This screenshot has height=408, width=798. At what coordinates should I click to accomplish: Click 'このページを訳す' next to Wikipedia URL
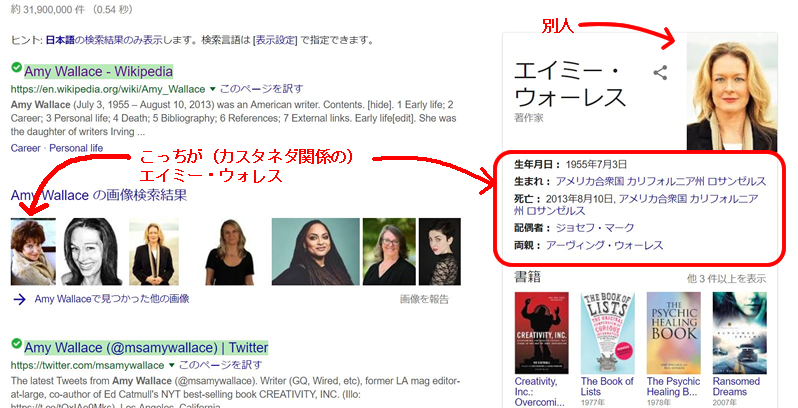click(261, 89)
